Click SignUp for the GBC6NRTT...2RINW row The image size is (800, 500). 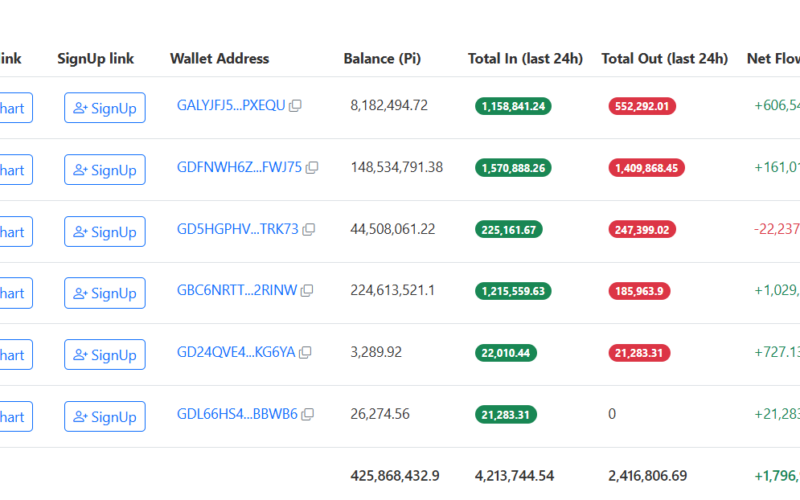[105, 293]
